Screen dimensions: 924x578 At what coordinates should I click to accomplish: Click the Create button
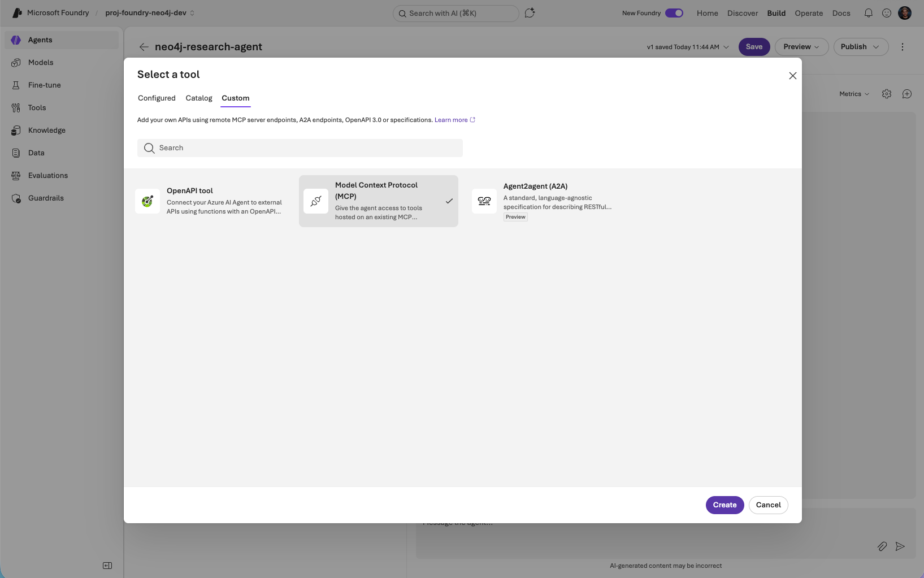tap(725, 505)
